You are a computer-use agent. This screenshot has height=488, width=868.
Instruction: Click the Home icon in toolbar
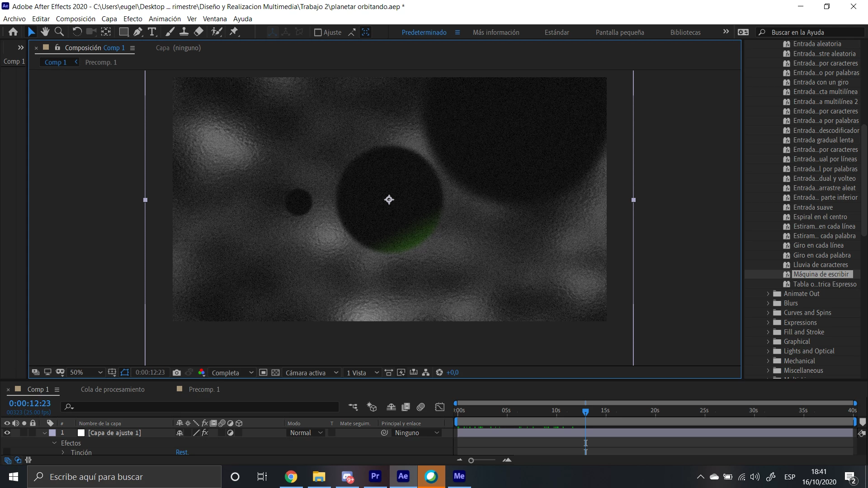point(13,32)
